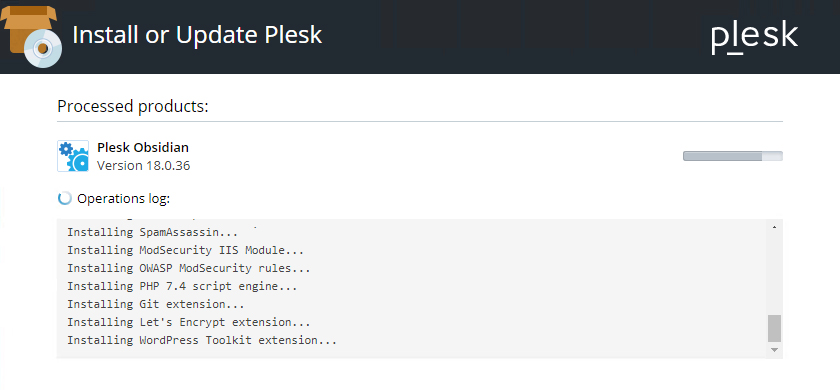The width and height of the screenshot is (840, 390).
Task: Click the Plesk Obsidian installation progress bar
Action: coord(732,156)
